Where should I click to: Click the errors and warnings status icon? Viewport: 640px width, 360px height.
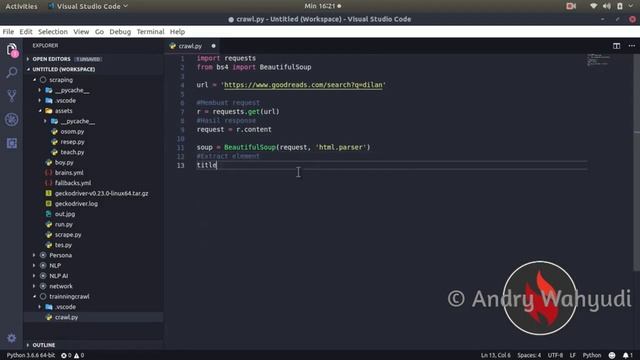pyautogui.click(x=73, y=356)
